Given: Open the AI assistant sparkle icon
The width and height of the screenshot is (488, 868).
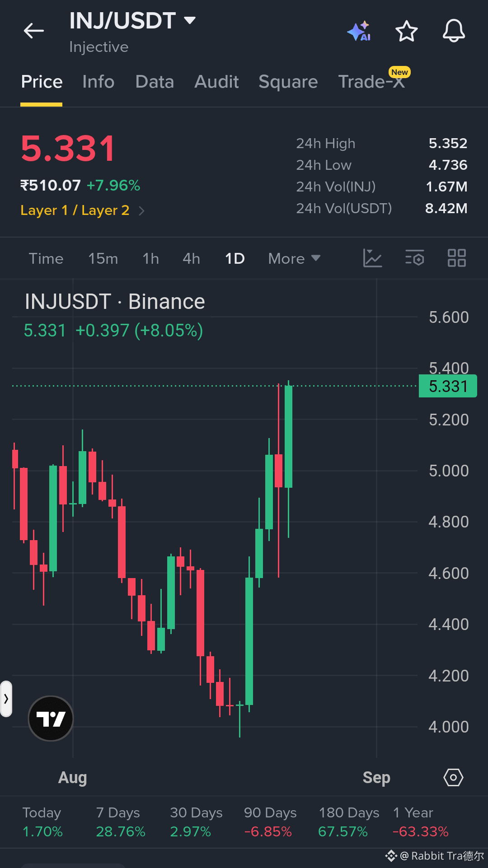Looking at the screenshot, I should pos(359,32).
